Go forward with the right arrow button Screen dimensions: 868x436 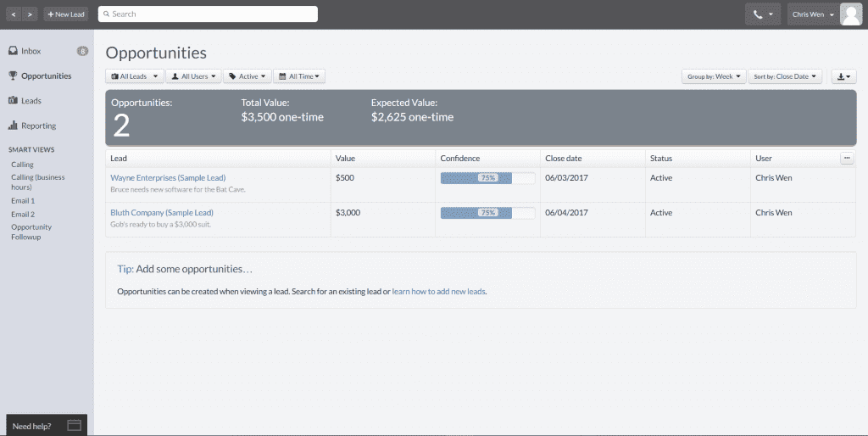pos(30,14)
